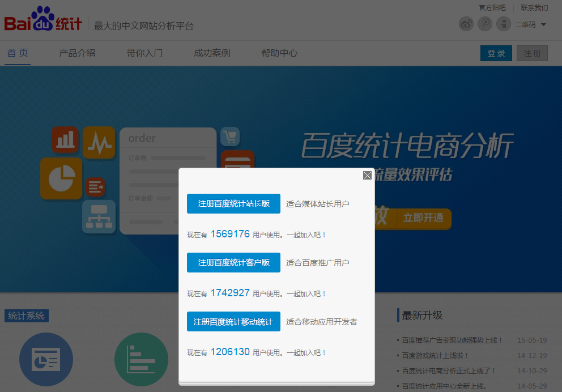Open the 官方贴吧 link

[492, 8]
